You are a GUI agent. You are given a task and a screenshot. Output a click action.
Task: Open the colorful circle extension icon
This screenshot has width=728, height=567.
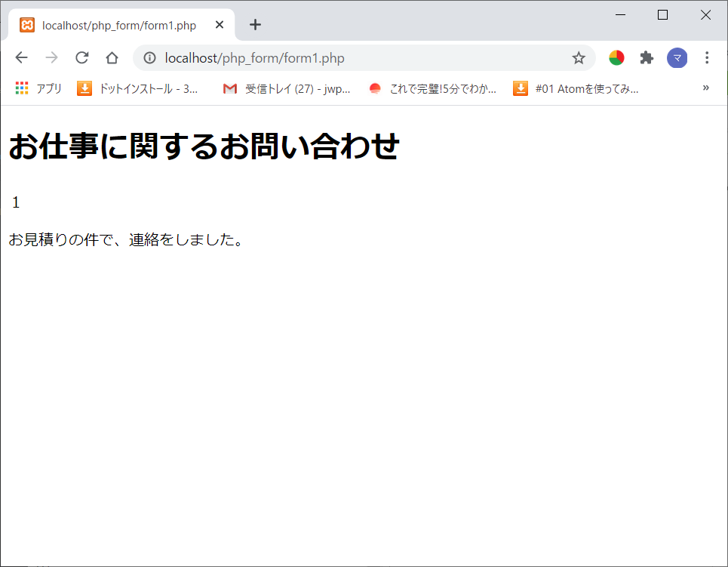click(x=616, y=57)
